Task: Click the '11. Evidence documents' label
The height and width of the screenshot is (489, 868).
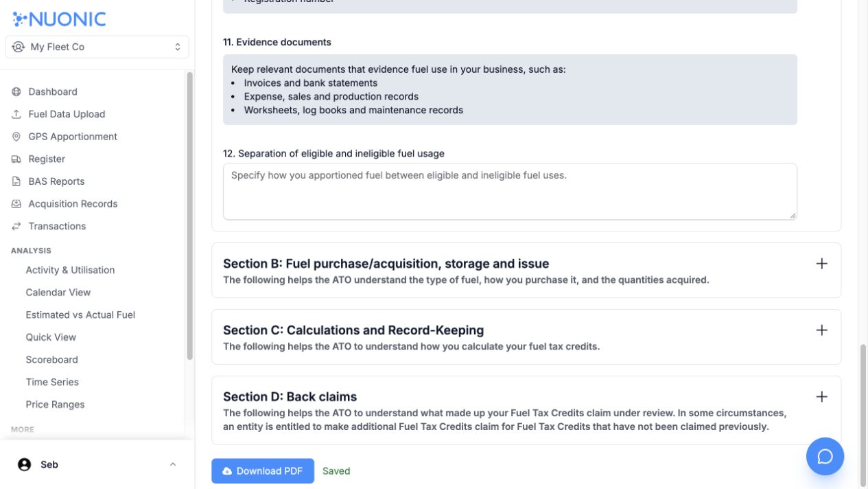Action: [277, 42]
